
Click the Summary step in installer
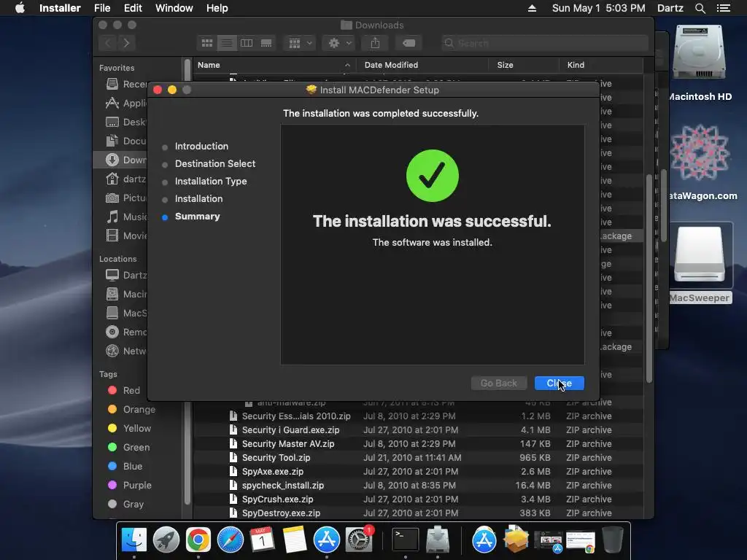(197, 216)
